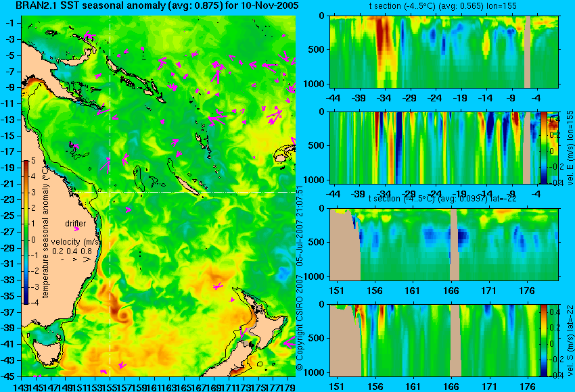
Task: Click the white dashed vertical lon=155 section line
Action: [110, 195]
